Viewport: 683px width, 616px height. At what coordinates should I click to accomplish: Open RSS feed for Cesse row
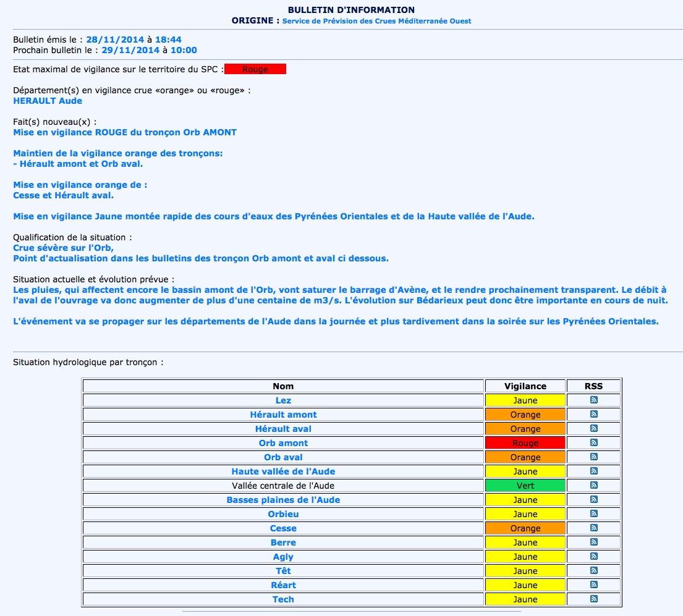(594, 528)
